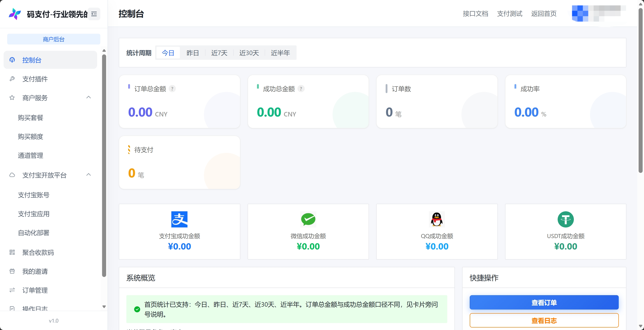
Task: Click the help icon next to 订单总金额
Action: 172,89
